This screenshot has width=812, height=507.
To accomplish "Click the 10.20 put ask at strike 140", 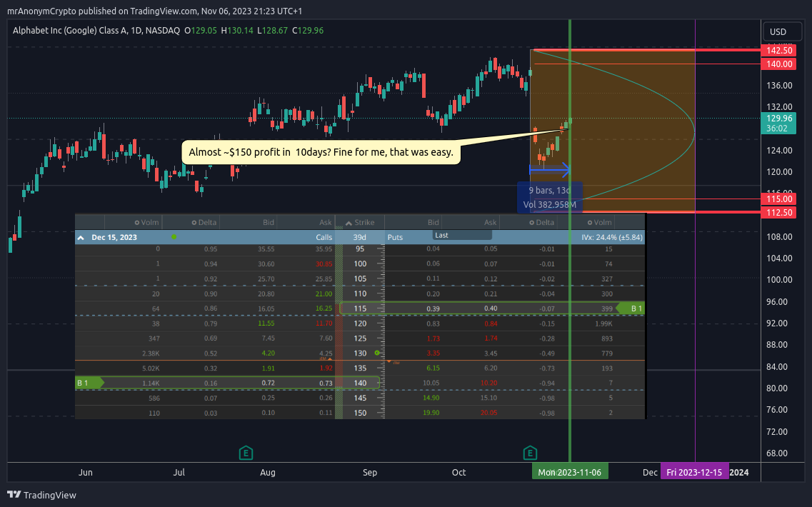I will [489, 383].
